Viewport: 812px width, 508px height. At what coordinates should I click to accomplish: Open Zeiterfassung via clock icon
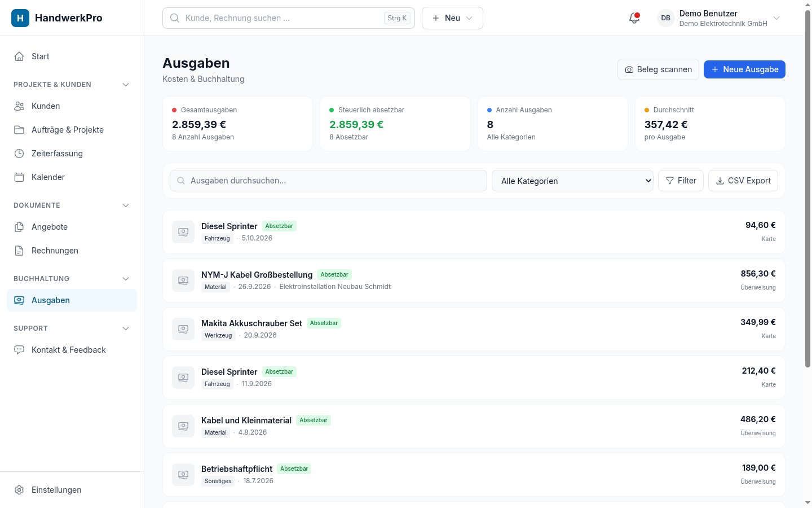pos(19,154)
